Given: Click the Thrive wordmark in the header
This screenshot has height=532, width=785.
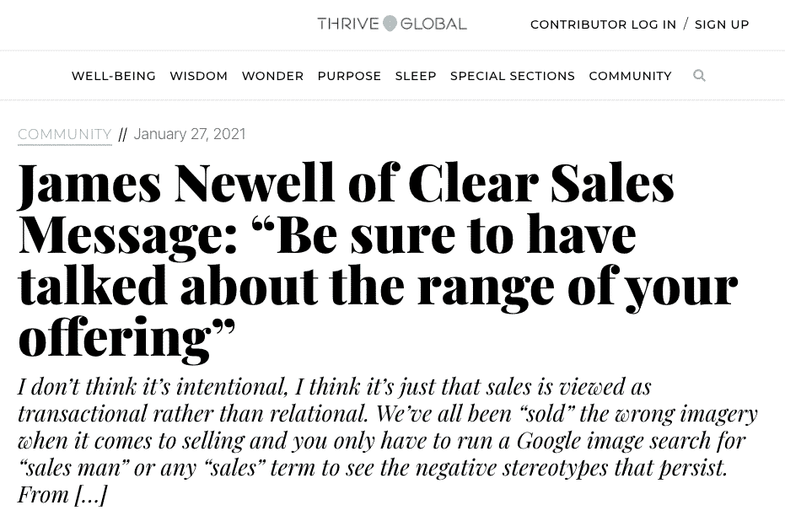Looking at the screenshot, I should (348, 24).
